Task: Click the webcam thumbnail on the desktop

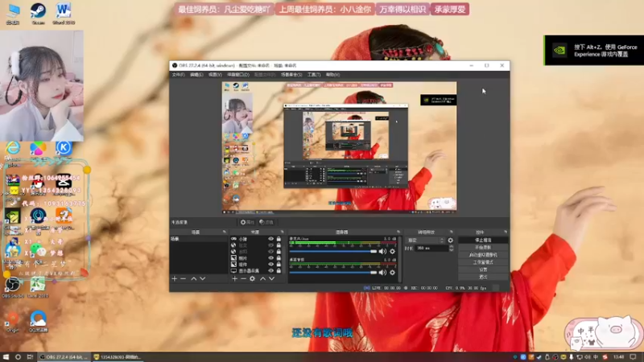Action: pos(42,85)
